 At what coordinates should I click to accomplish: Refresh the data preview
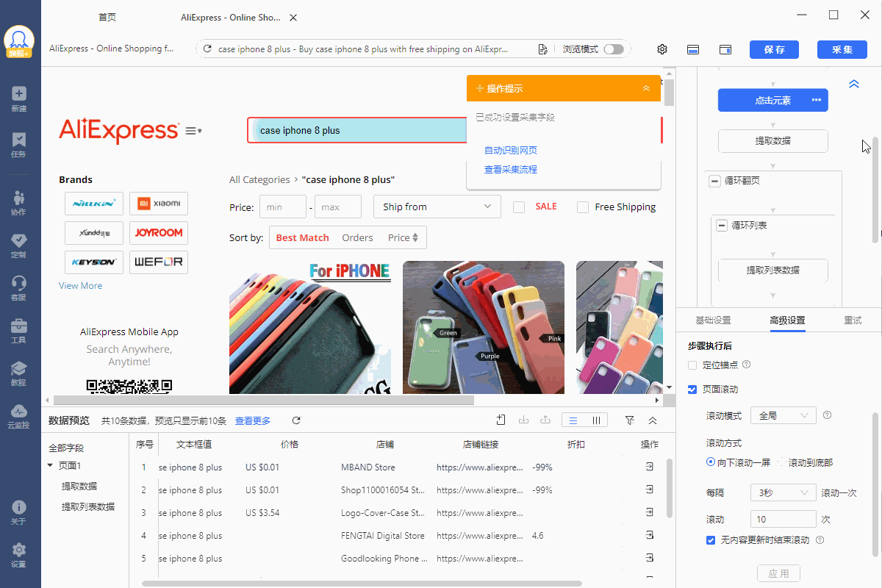[296, 420]
